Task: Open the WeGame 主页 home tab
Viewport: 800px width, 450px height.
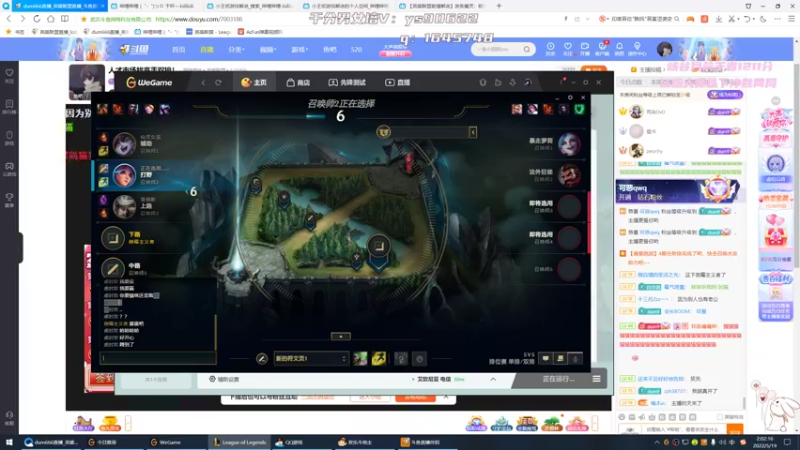Action: pos(254,82)
